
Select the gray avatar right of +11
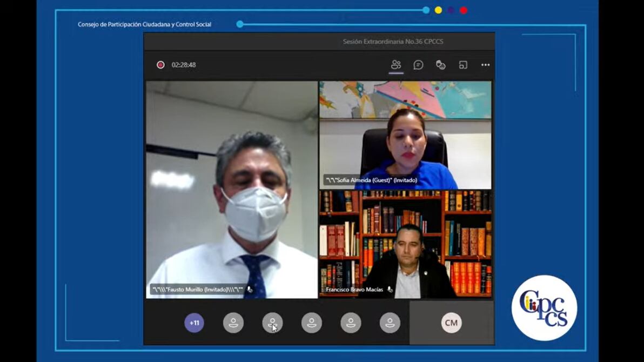233,323
